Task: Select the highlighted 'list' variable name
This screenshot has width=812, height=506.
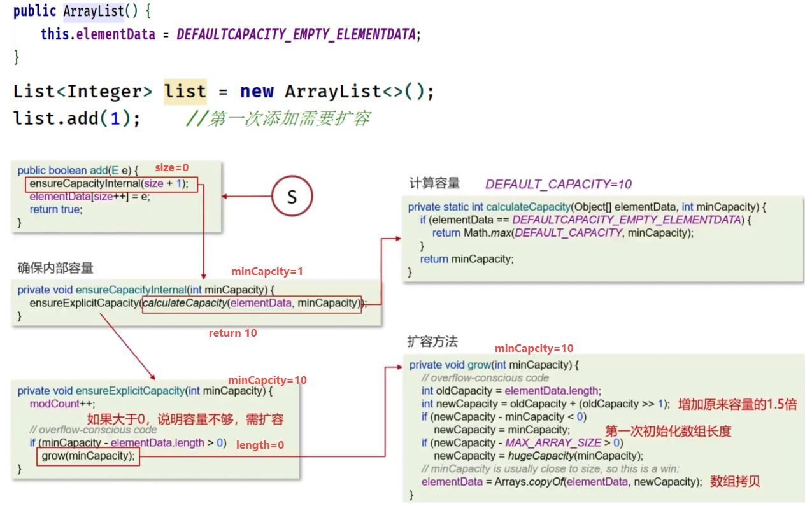Action: pyautogui.click(x=185, y=92)
